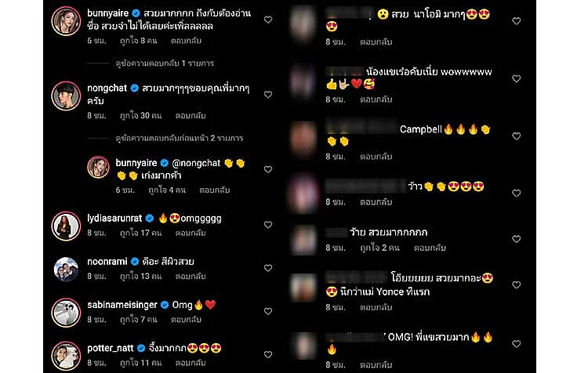This screenshot has height=373, width=588.
Task: Heart the Campbell comment on the right
Action: coord(517,136)
